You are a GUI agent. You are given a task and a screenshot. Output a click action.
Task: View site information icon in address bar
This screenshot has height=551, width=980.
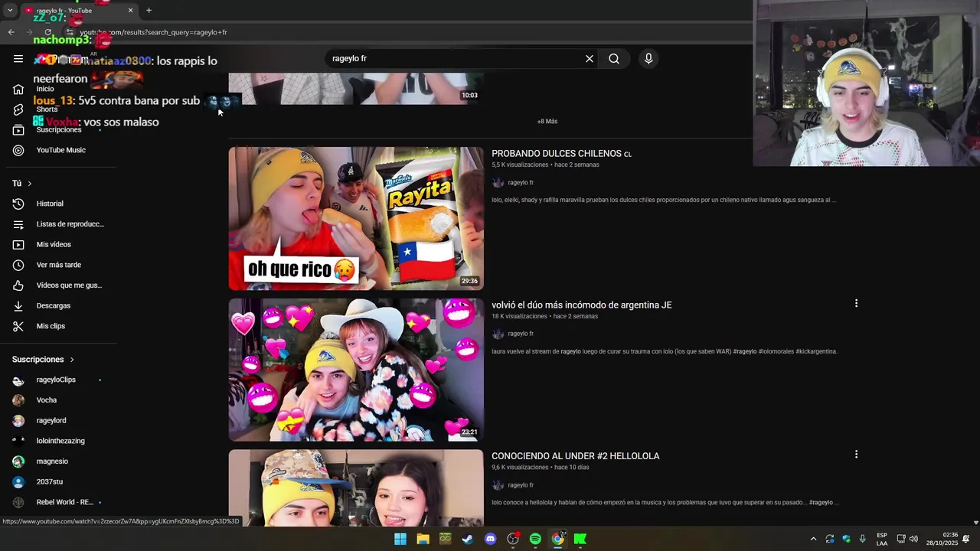pos(70,32)
